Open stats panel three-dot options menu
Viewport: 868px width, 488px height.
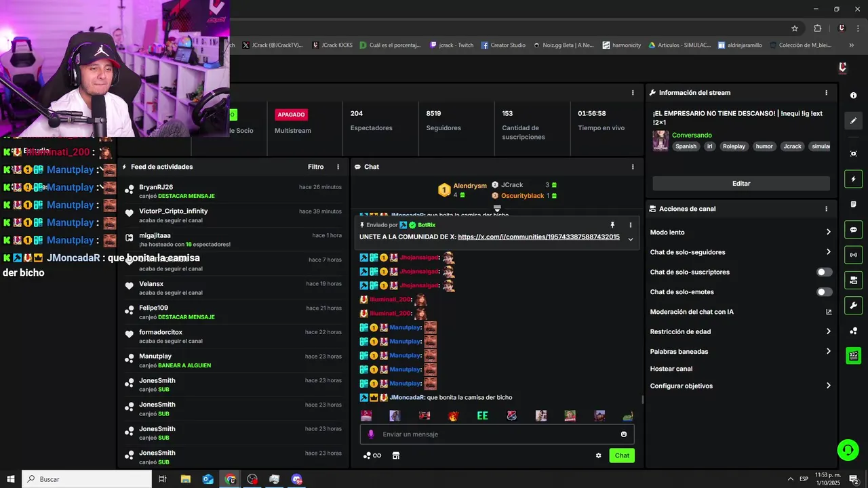633,93
